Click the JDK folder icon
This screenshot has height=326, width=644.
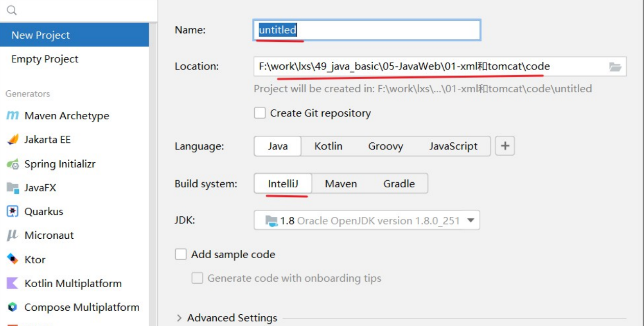point(271,221)
